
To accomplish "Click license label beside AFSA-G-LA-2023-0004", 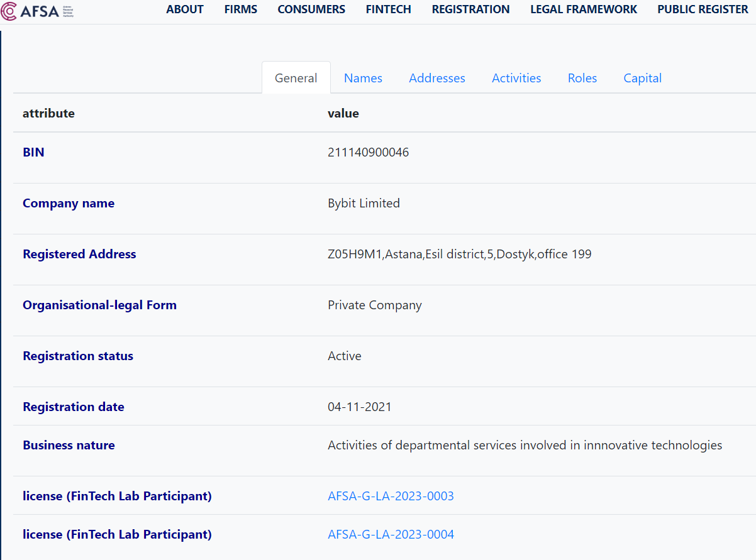I will coord(117,534).
